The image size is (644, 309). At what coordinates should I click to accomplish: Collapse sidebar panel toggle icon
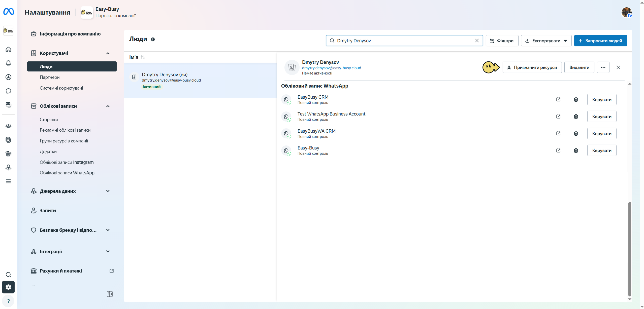[110, 294]
